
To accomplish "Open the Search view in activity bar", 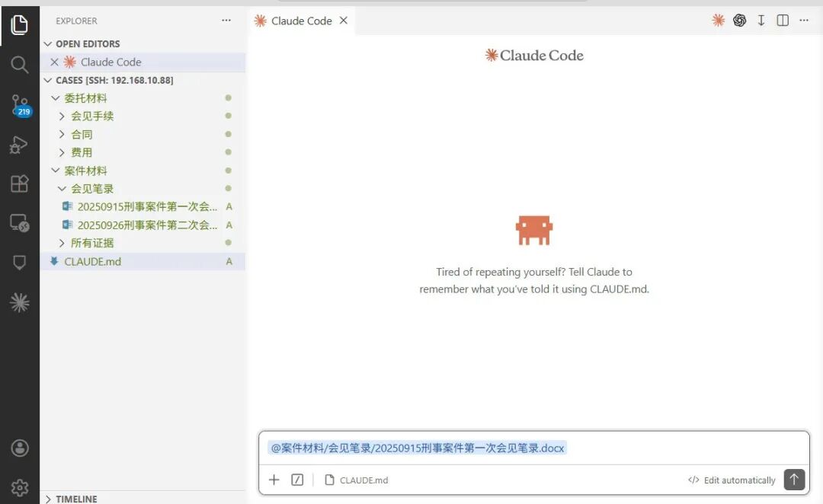I will 19,65.
